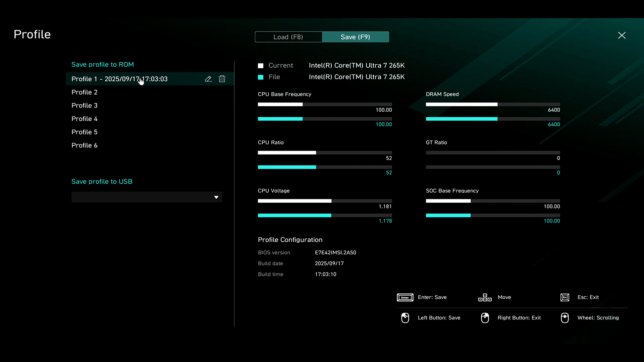644x362 pixels.
Task: Select Profile 1 saved entry row
Action: pyautogui.click(x=119, y=79)
